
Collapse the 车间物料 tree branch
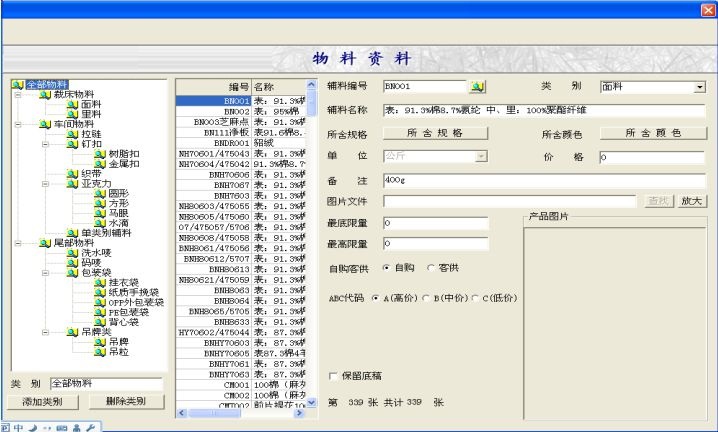(x=18, y=125)
